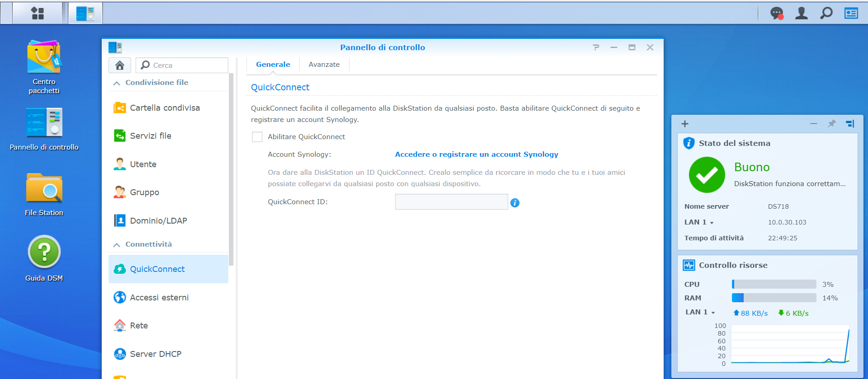The width and height of the screenshot is (868, 379).
Task: Click the QuickConnect ID input field
Action: [x=451, y=202]
